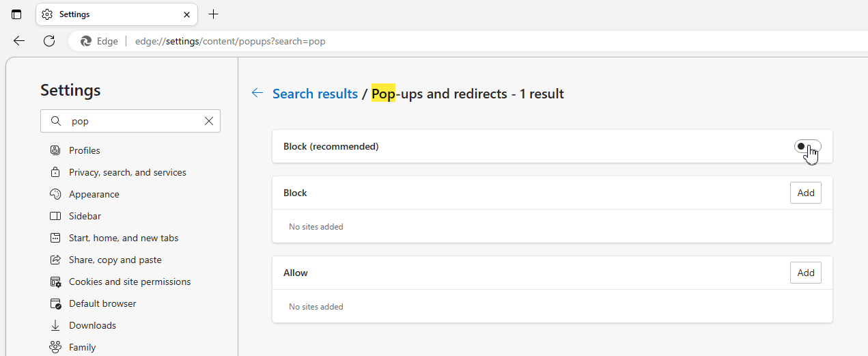Click the Cookies and site permissions icon

55,282
